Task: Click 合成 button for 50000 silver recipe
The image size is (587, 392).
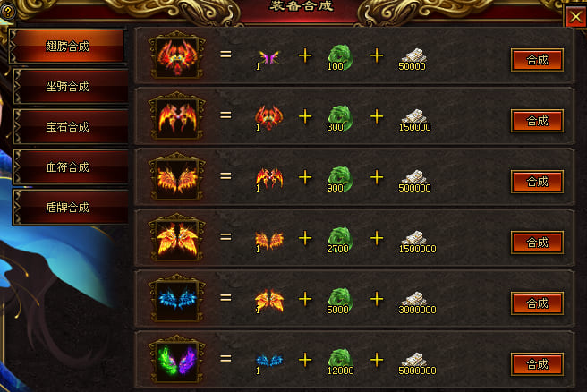Action: click(x=537, y=60)
